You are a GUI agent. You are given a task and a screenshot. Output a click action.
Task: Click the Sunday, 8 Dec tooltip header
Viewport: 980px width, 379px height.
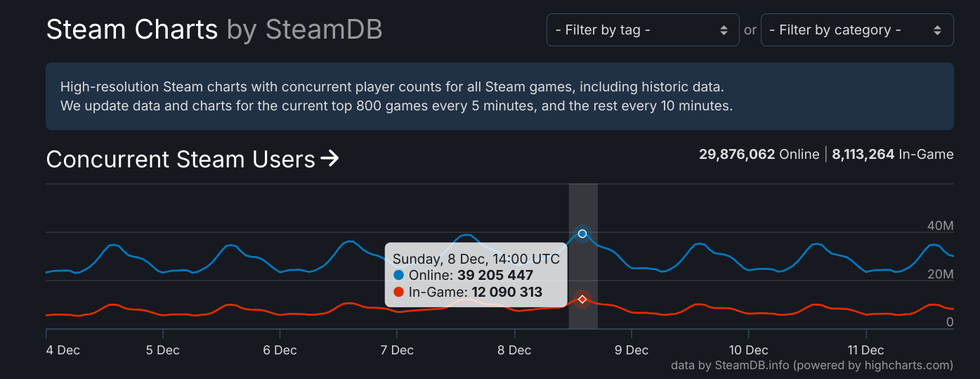click(476, 259)
